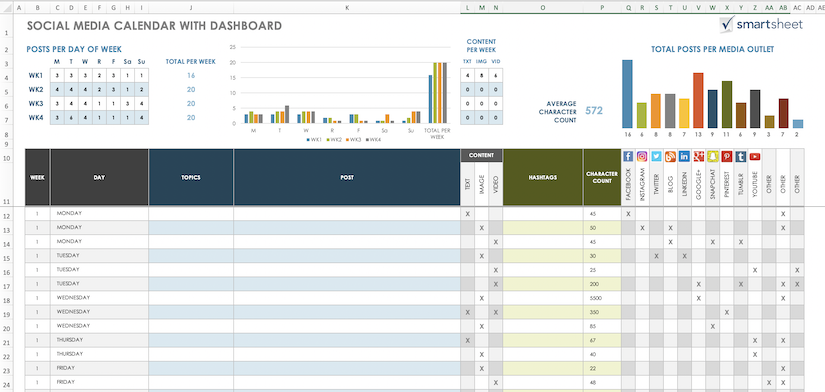This screenshot has width=825, height=392.
Task: Click the average character count value 572
Action: (x=594, y=110)
